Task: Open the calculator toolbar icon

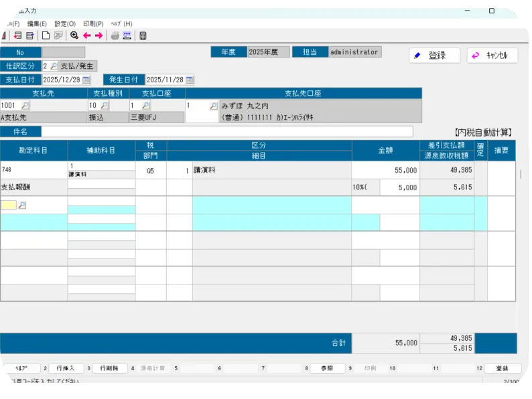Action: pyautogui.click(x=143, y=35)
